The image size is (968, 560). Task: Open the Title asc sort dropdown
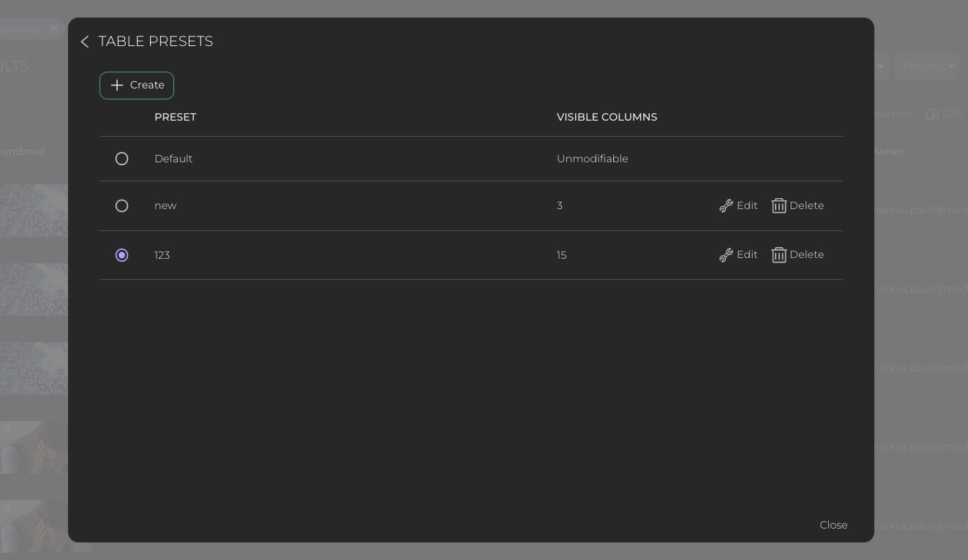pos(926,66)
